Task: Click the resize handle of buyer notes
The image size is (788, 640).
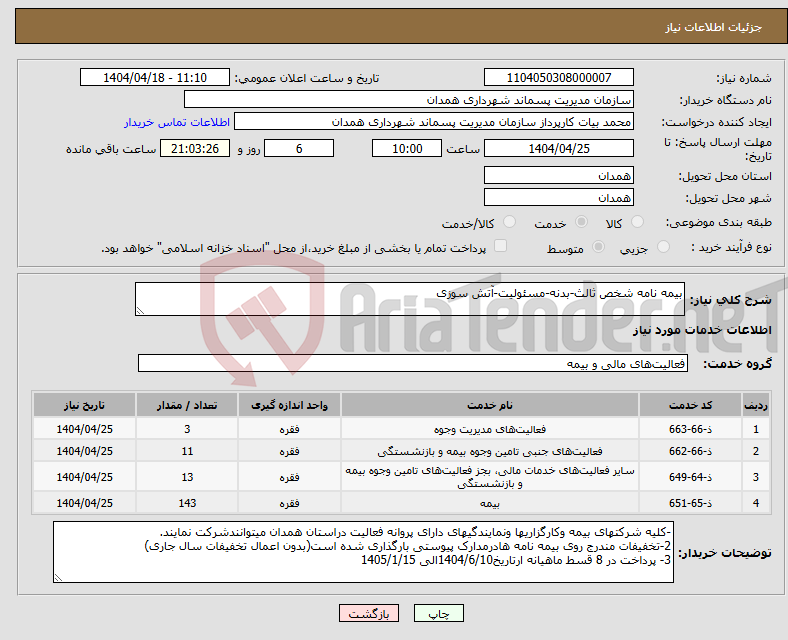Action: (58, 578)
